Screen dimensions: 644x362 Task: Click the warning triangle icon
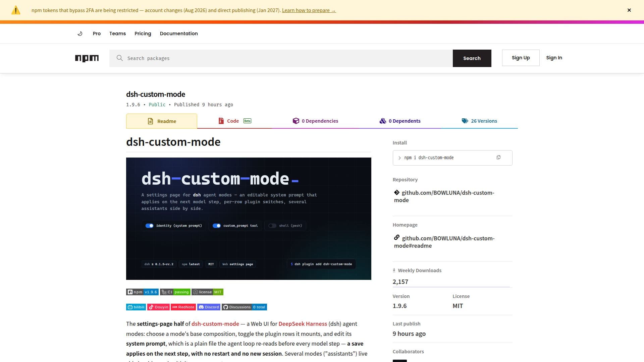pos(16,10)
